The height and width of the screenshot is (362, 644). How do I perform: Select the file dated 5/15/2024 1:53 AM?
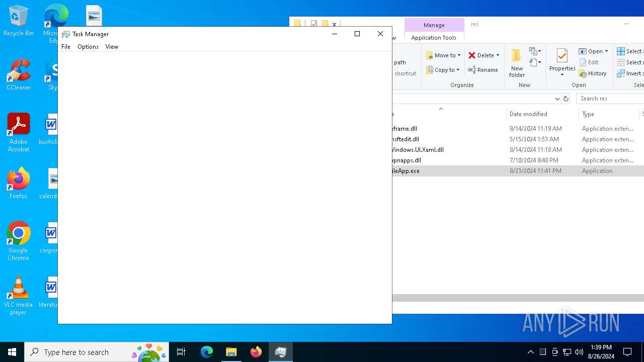(518, 139)
